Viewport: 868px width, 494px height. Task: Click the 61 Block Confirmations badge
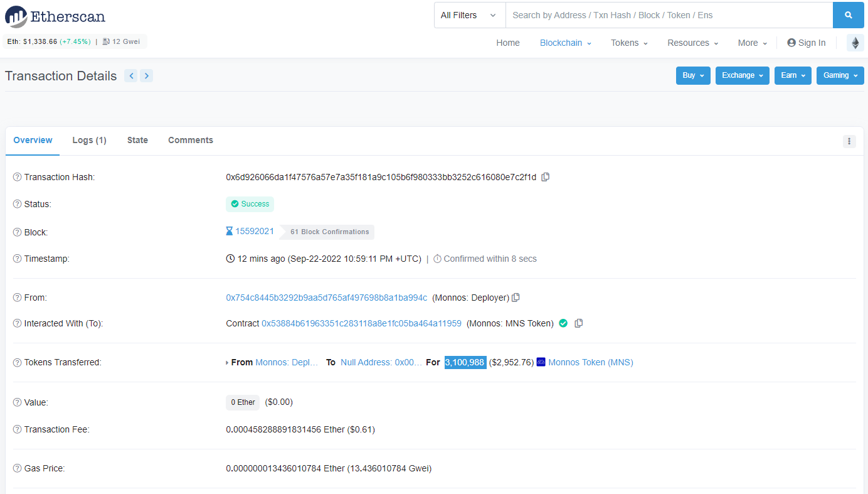(328, 232)
